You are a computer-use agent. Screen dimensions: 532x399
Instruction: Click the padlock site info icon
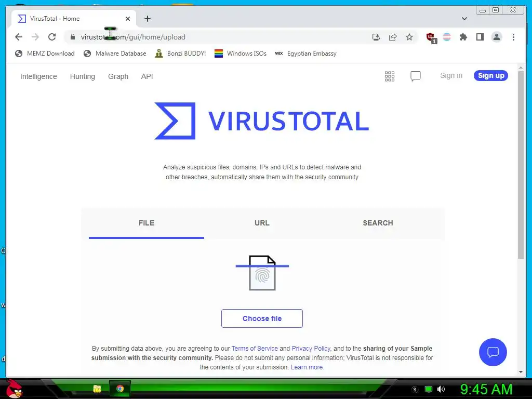[73, 37]
